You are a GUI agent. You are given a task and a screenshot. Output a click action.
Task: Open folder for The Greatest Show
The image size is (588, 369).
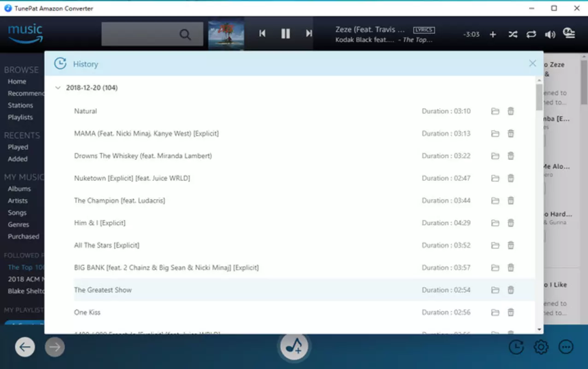[495, 290]
